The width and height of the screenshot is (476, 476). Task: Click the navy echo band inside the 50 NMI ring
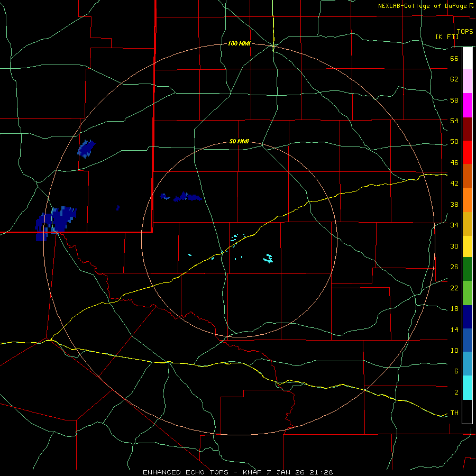click(181, 197)
